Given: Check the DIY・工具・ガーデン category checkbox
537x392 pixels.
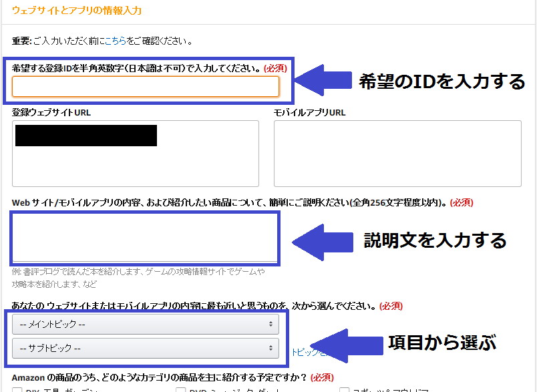Looking at the screenshot, I should click(x=17, y=389).
